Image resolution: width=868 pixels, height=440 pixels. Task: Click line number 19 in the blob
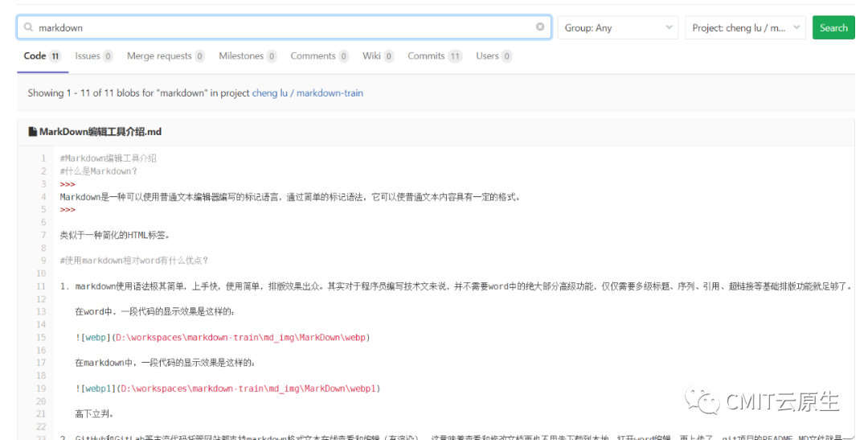pyautogui.click(x=41, y=389)
